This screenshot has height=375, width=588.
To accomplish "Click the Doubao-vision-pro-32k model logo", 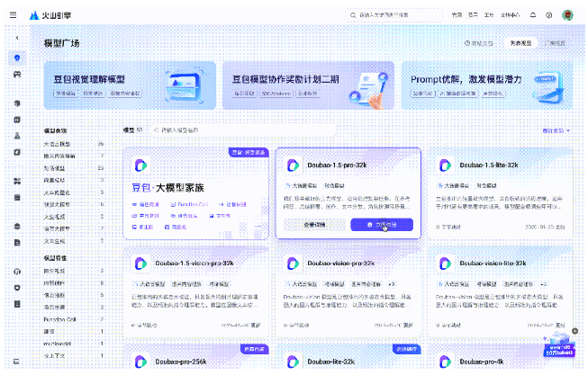I will point(293,263).
